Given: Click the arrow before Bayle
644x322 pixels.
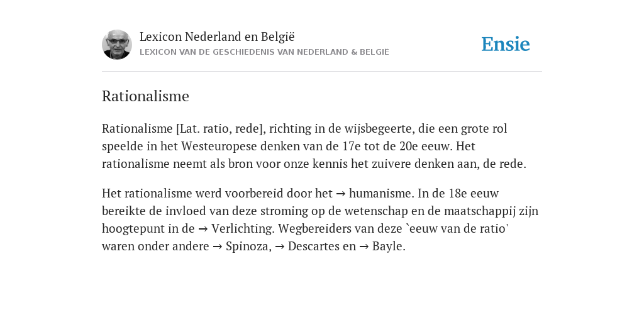Looking at the screenshot, I should click(364, 247).
